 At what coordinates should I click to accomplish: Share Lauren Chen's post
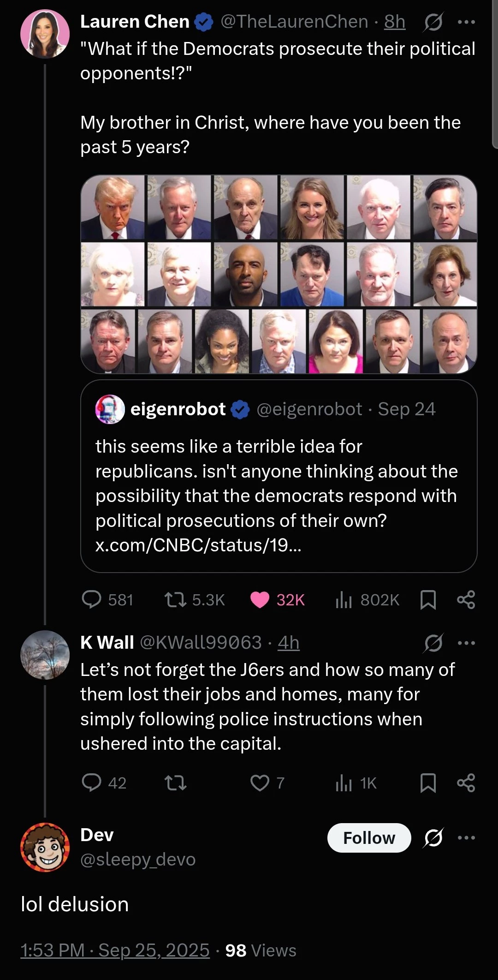pyautogui.click(x=466, y=600)
